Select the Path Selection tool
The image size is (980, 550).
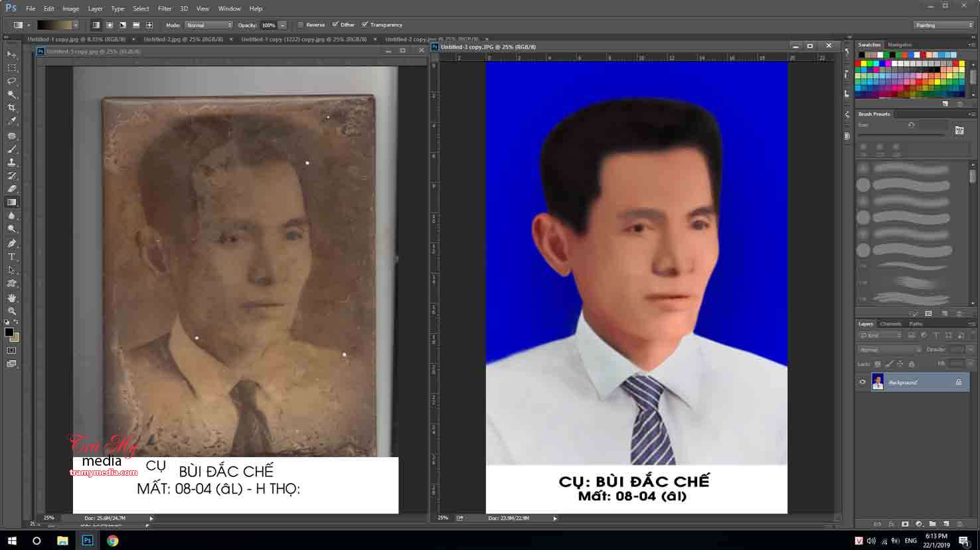pyautogui.click(x=11, y=270)
